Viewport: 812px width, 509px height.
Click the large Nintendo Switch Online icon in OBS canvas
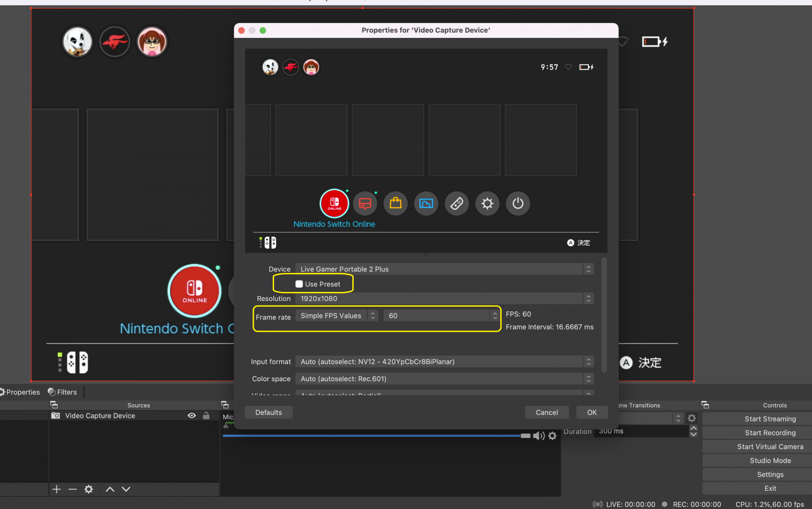point(195,291)
